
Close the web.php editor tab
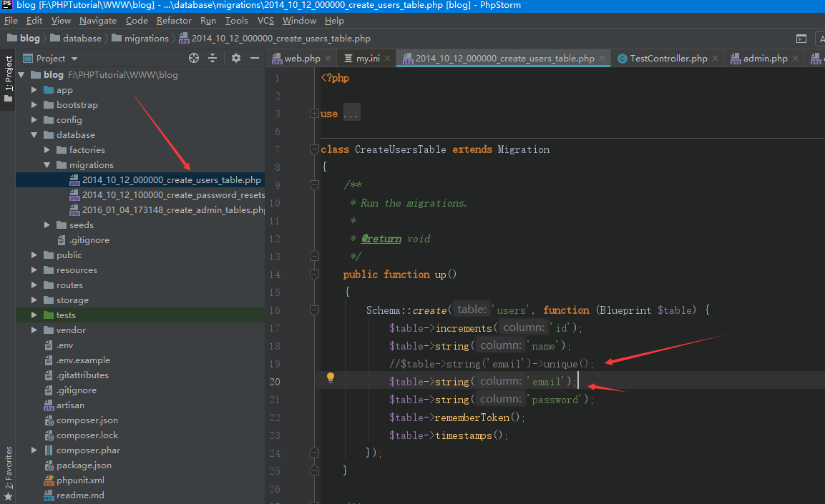(x=328, y=59)
